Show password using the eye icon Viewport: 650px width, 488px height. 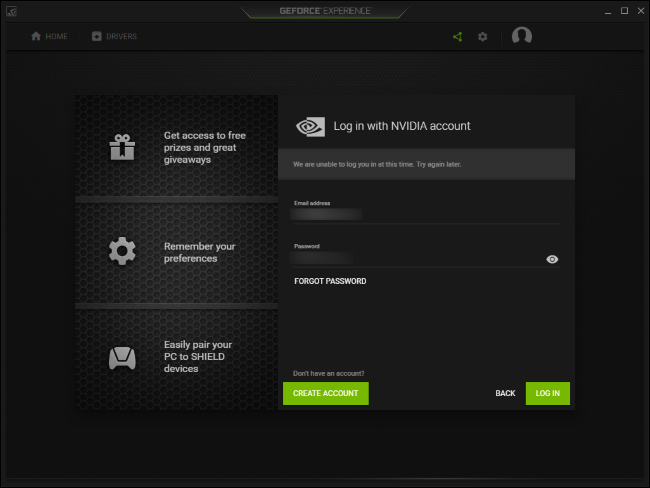tap(552, 259)
